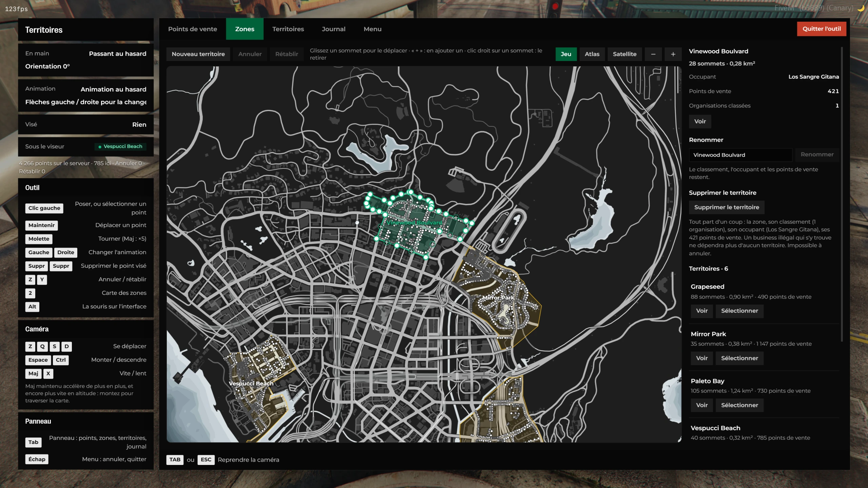Image resolution: width=868 pixels, height=488 pixels.
Task: Click the Vespucci Beach territory heading in list
Action: 715,428
